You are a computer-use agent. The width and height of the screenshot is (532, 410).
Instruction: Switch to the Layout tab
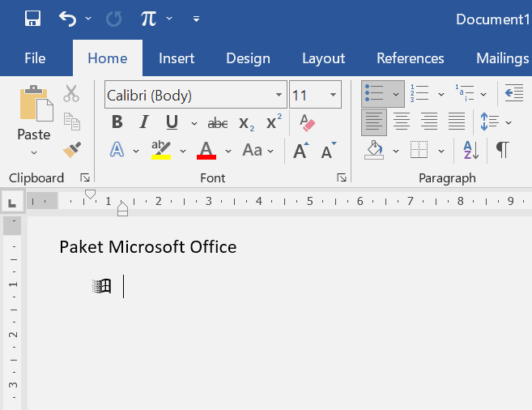pyautogui.click(x=323, y=58)
